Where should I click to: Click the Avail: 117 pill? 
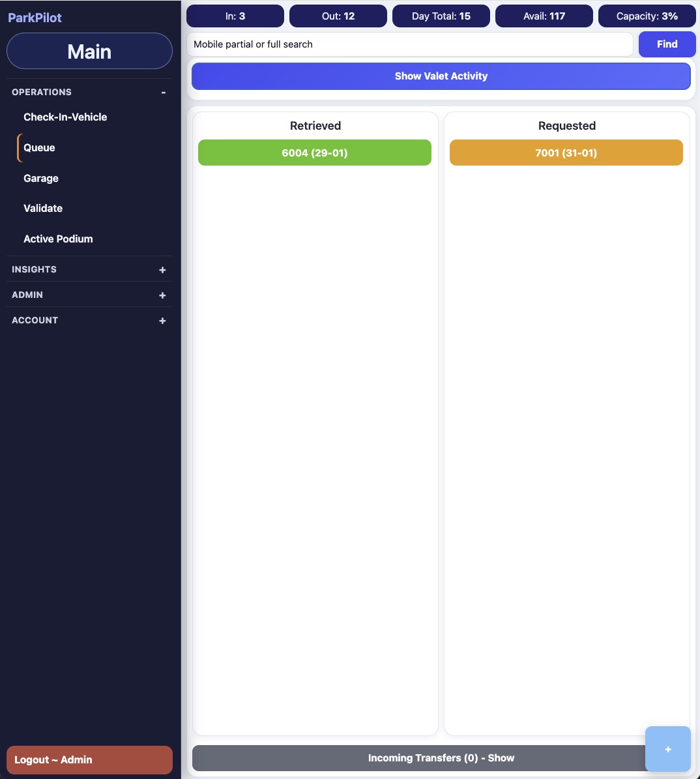(x=544, y=16)
